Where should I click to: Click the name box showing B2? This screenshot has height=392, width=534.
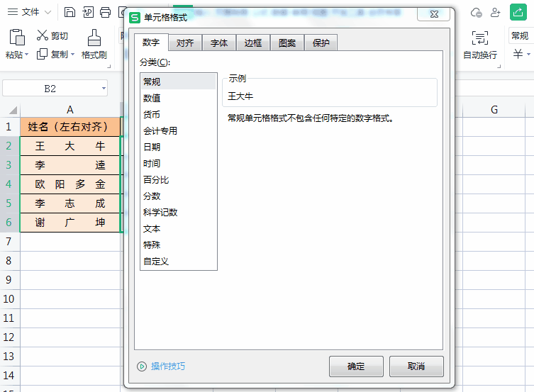pyautogui.click(x=50, y=89)
